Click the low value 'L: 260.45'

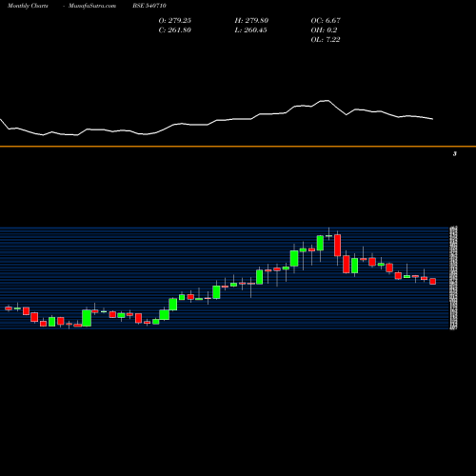tap(251, 30)
